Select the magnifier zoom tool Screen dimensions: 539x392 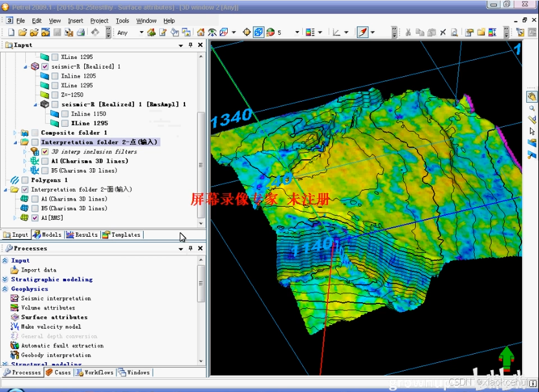point(532,108)
